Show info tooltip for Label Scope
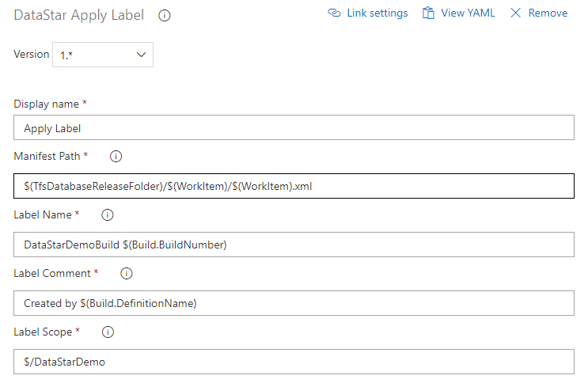The height and width of the screenshot is (383, 588). click(108, 332)
